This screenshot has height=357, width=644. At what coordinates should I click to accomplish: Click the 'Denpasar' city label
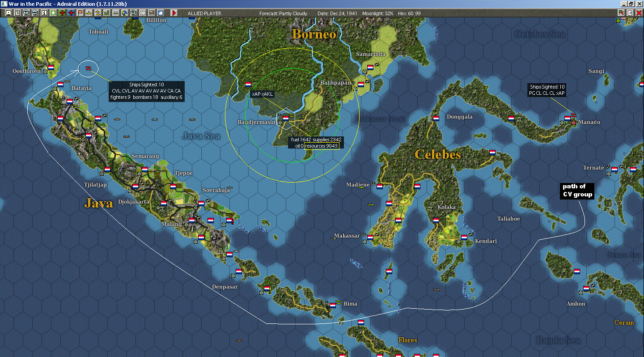tap(225, 287)
